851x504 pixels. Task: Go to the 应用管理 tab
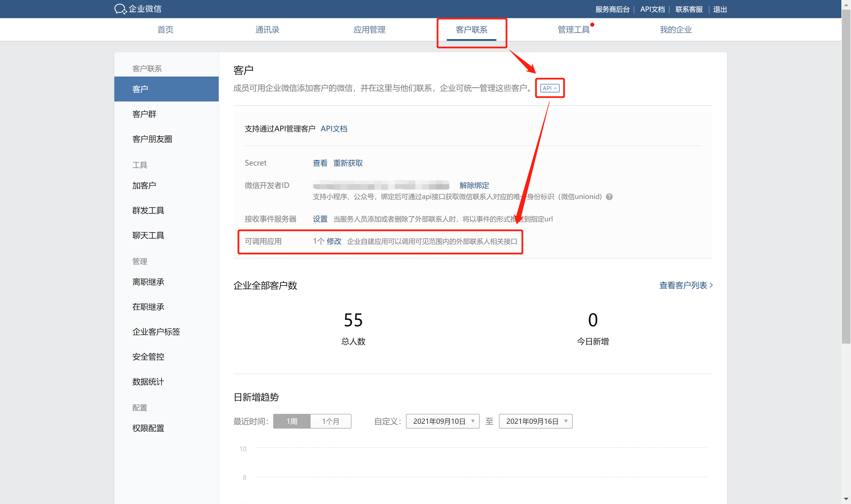(369, 29)
